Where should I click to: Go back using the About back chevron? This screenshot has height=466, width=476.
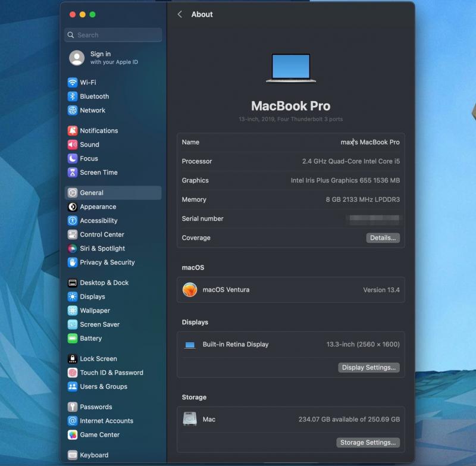[x=180, y=14]
